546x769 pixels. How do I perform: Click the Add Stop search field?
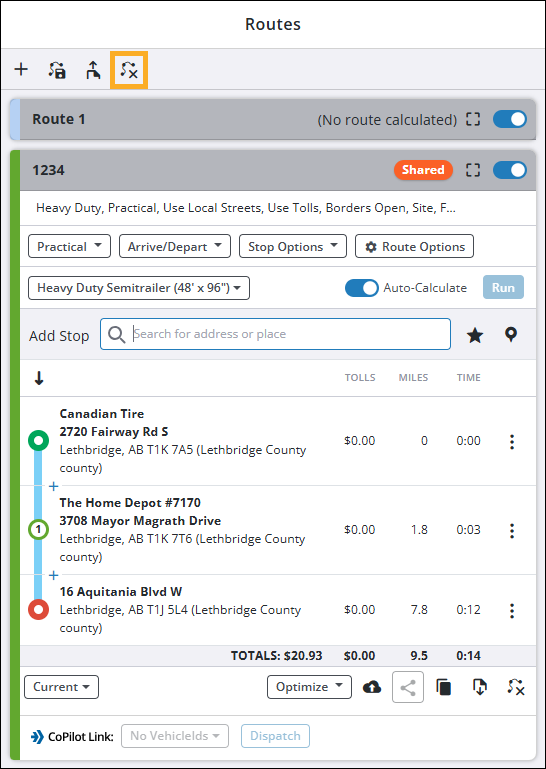click(x=275, y=334)
